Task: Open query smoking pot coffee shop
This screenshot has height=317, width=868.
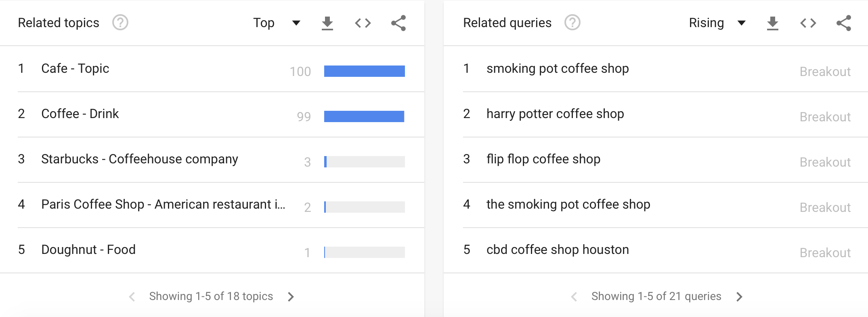Action: [558, 69]
